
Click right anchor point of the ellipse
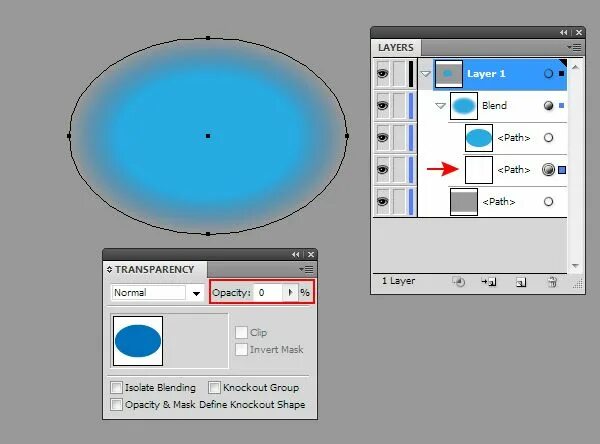pos(347,136)
